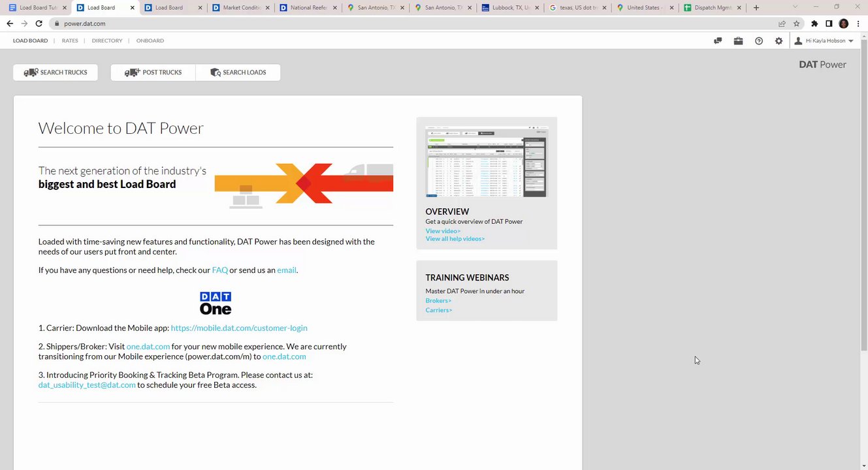The height and width of the screenshot is (470, 868).
Task: Open the Carriers training webinar link
Action: click(x=439, y=310)
